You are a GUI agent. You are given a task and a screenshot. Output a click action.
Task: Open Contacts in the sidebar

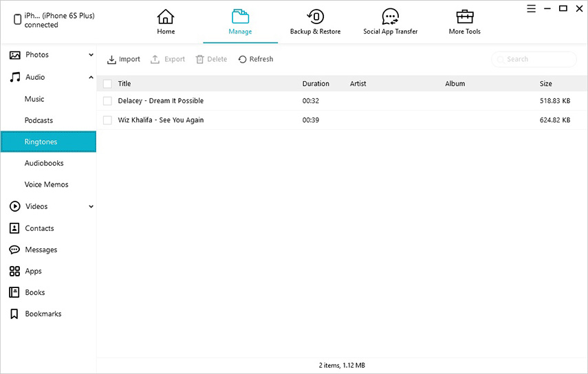click(x=39, y=228)
